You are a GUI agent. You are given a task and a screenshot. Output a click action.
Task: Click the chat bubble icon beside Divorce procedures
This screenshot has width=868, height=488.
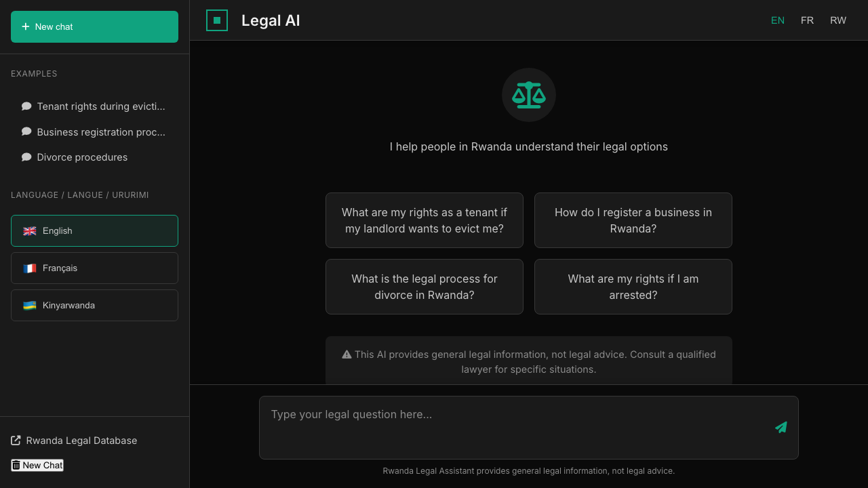[26, 157]
